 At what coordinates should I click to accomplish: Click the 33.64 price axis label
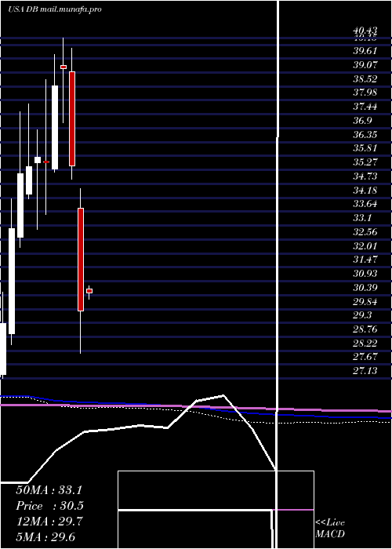pyautogui.click(x=365, y=204)
